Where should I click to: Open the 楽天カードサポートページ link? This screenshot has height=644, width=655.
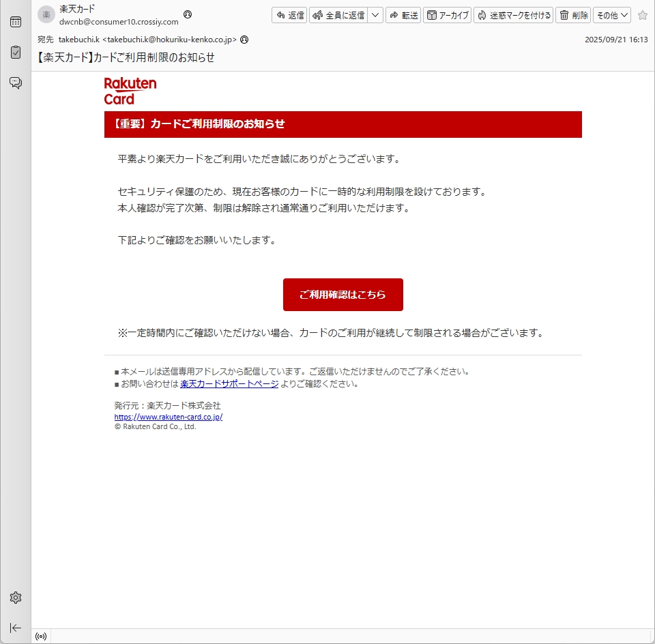229,383
